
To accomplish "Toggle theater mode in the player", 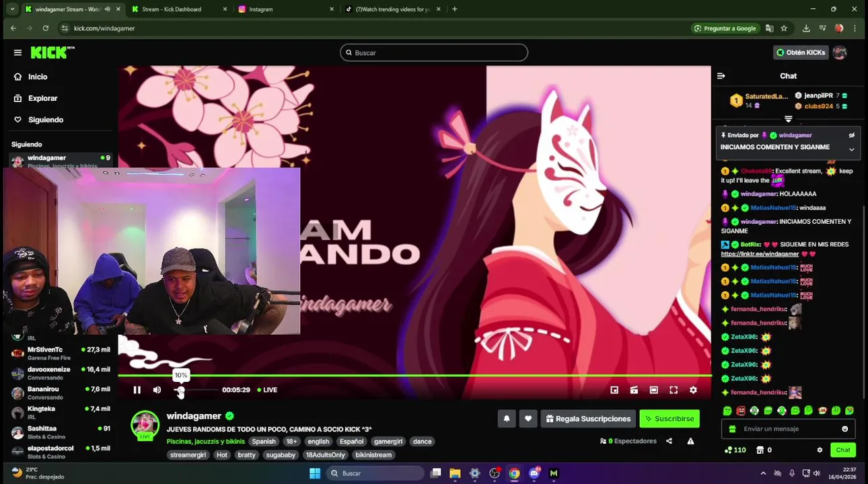I will 653,390.
